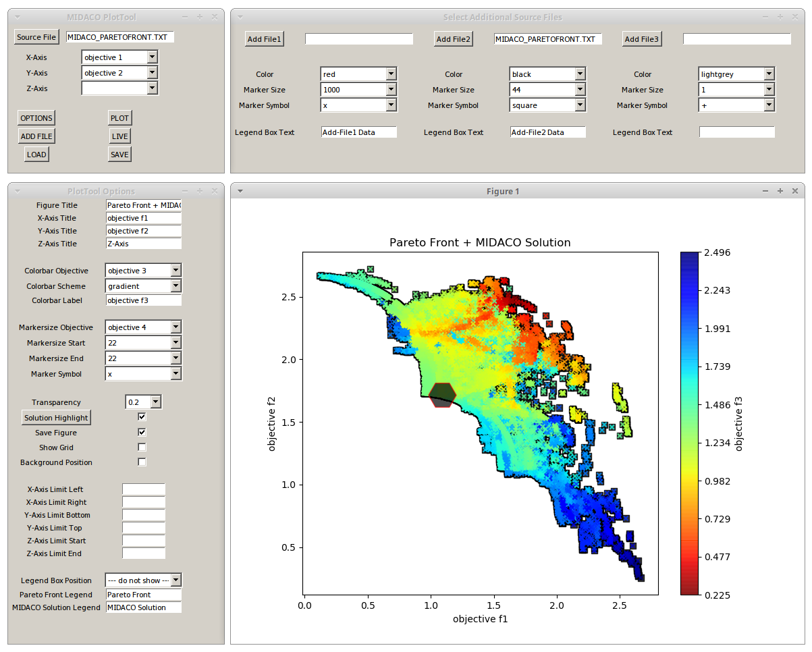This screenshot has width=812, height=652.
Task: Click the objective f3 colorbar gradient
Action: (689, 423)
